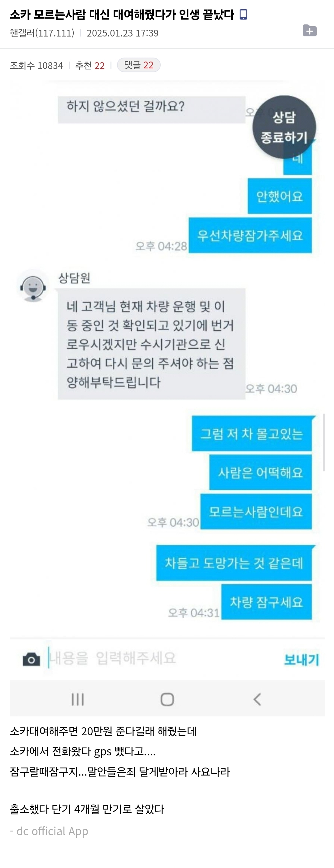Viewport: 334px width, 868px height.
Task: Tap the mobile device icon beside title
Action: pos(243,15)
